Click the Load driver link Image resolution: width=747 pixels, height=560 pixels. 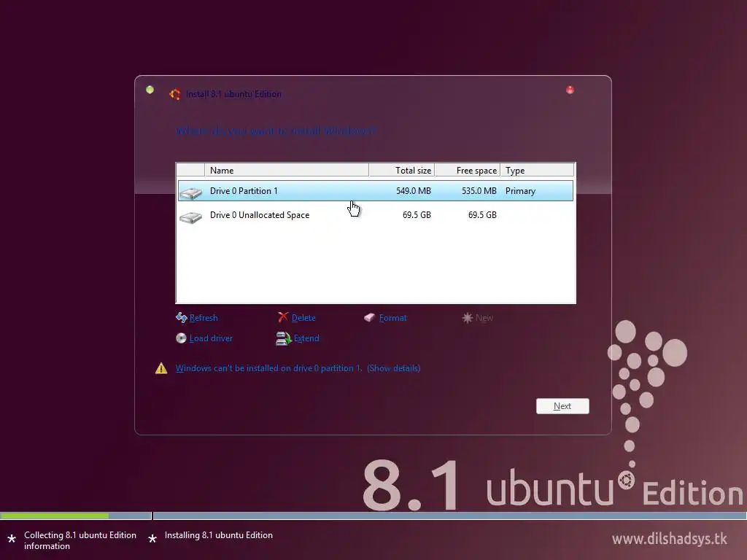pos(211,338)
